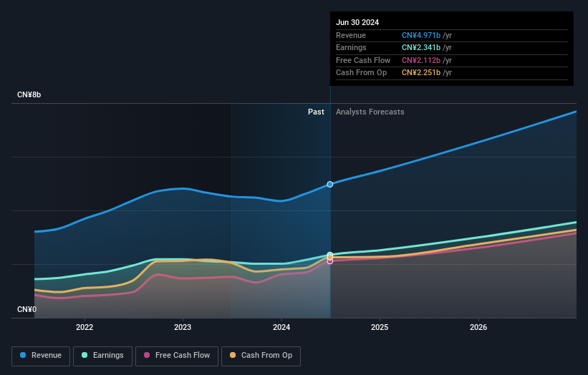This screenshot has height=375, width=588.
Task: Toggle the Free Cash Flow legend series
Action: (177, 356)
